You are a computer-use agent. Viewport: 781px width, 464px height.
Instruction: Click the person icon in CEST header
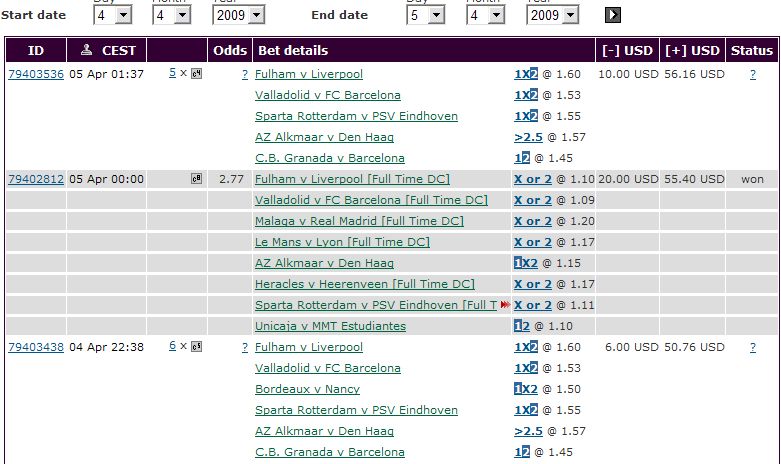(x=87, y=49)
